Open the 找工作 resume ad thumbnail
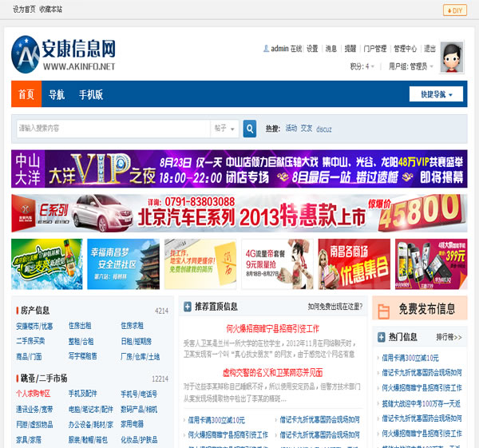The image size is (479, 448). 200,264
